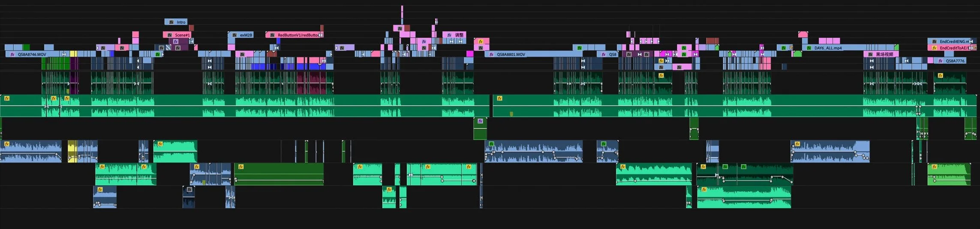Screen dimensions: 980x229
Task: Click the cross-dissolve transition on QS8A8746.MOV
Action: [64, 54]
